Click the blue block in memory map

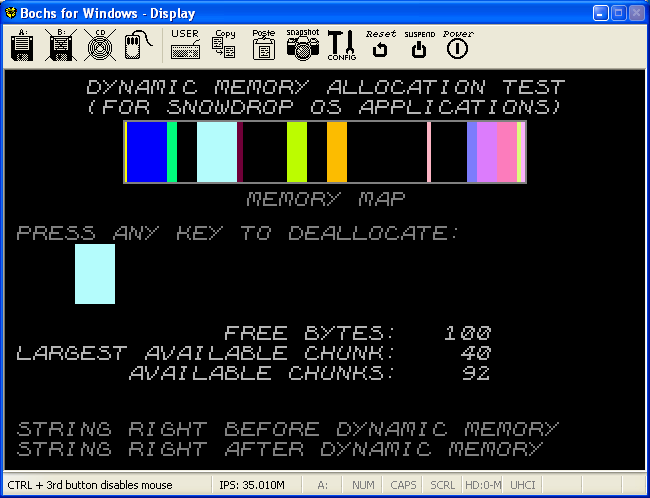coord(147,152)
